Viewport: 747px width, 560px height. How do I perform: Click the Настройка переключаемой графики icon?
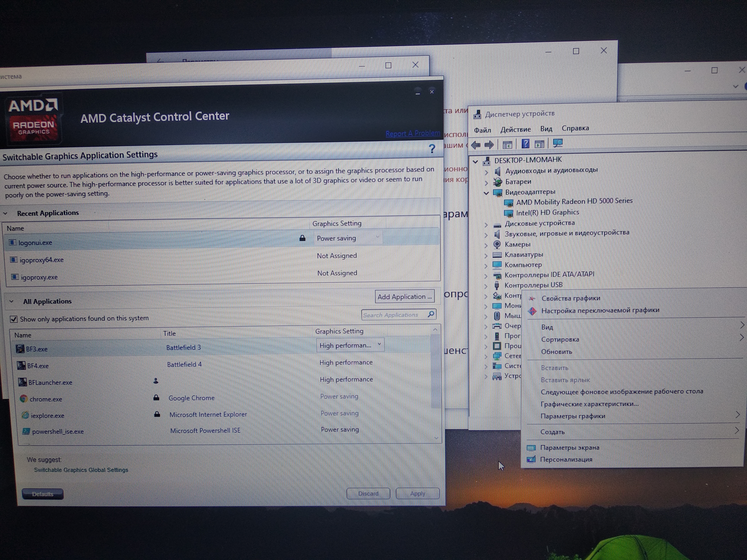pyautogui.click(x=533, y=311)
